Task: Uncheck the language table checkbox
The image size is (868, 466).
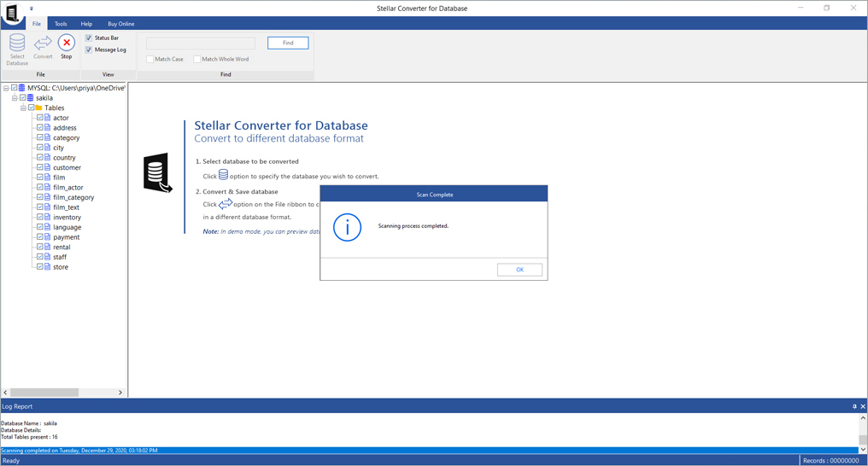Action: (x=40, y=227)
